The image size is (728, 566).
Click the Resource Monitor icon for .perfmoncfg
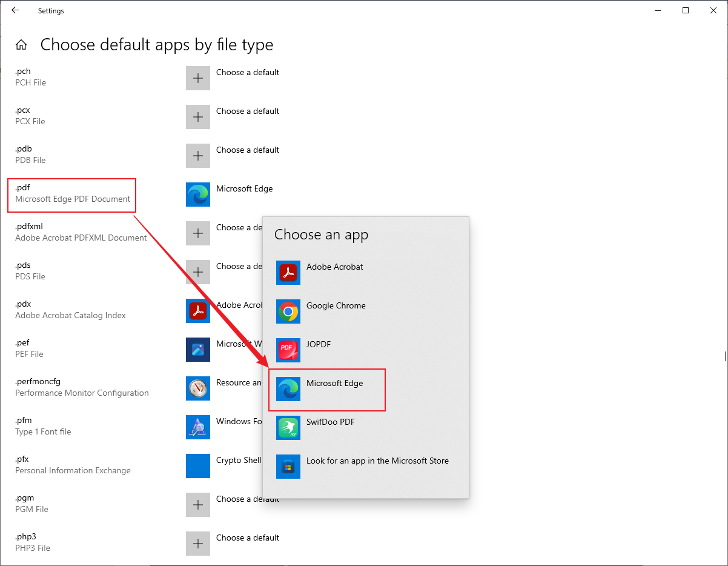point(198,388)
